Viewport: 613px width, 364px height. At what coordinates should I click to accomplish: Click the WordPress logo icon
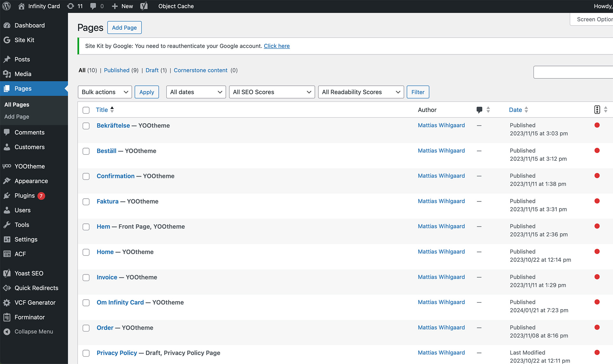pos(6,6)
